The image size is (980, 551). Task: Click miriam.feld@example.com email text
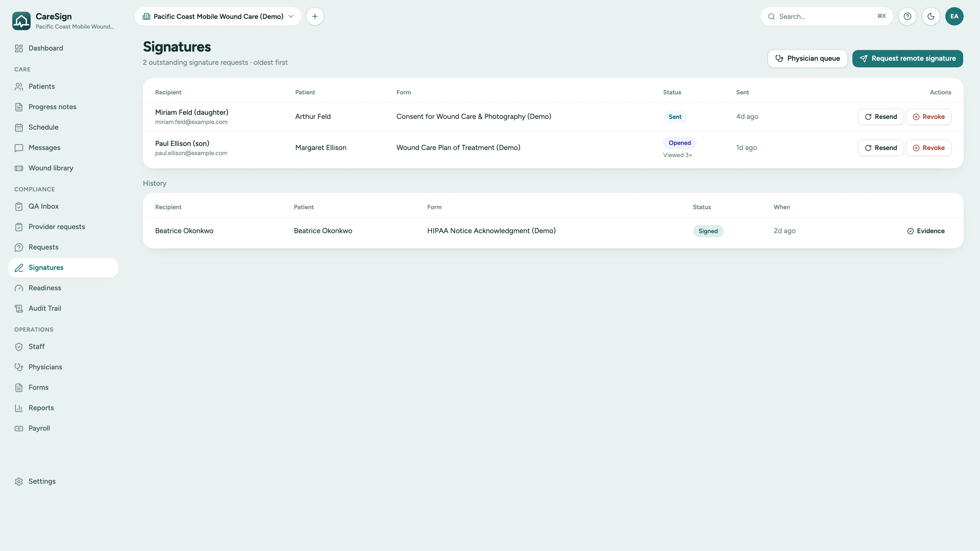click(x=191, y=122)
